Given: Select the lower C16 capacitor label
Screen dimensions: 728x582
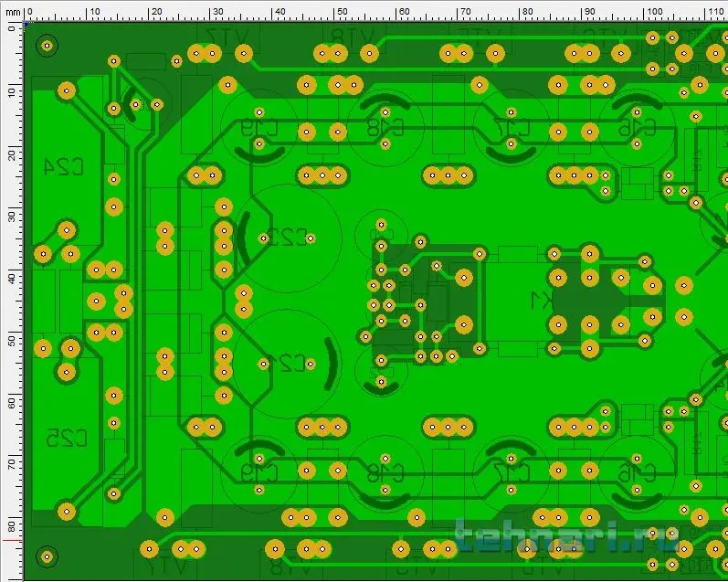Looking at the screenshot, I should click(x=637, y=473).
